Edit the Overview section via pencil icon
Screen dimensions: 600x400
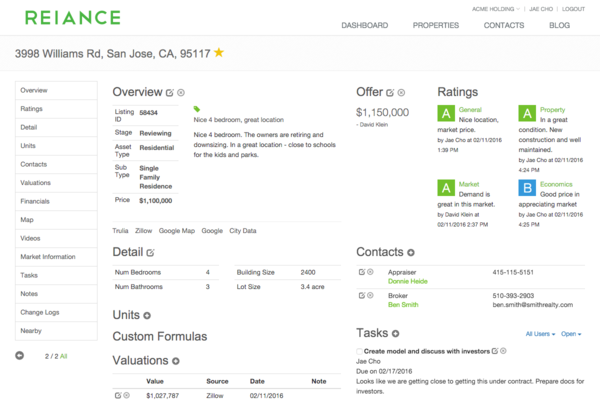point(169,93)
